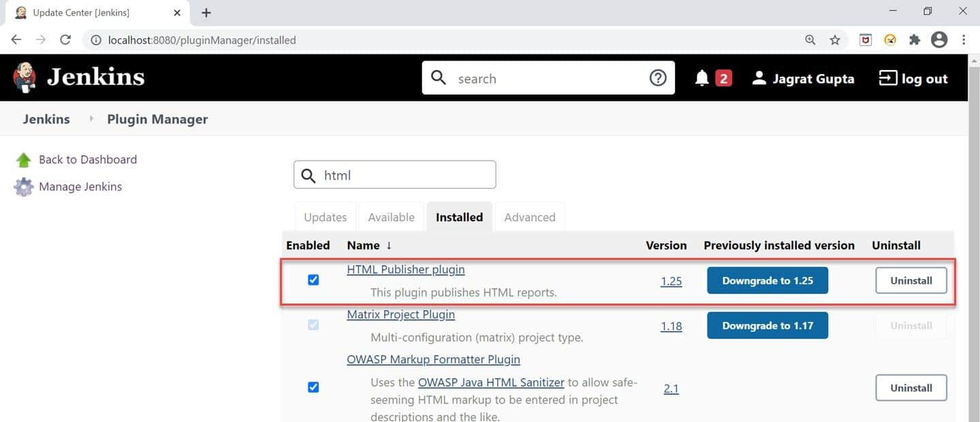Screen dimensions: 980x422
Task: Click the page vertical scrollbar
Action: [x=974, y=238]
